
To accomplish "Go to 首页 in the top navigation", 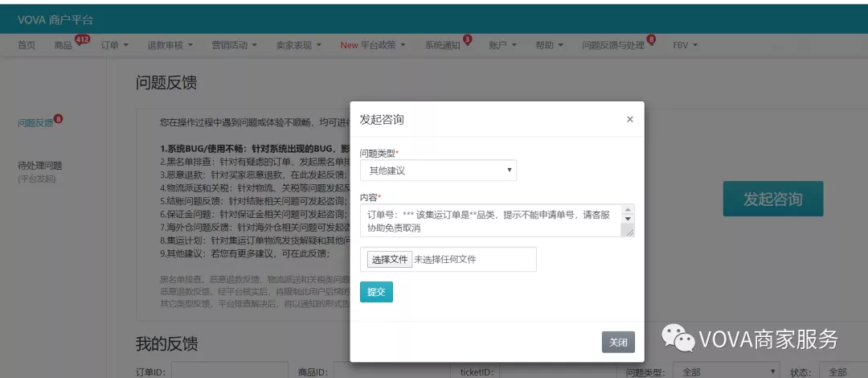I will (x=27, y=46).
